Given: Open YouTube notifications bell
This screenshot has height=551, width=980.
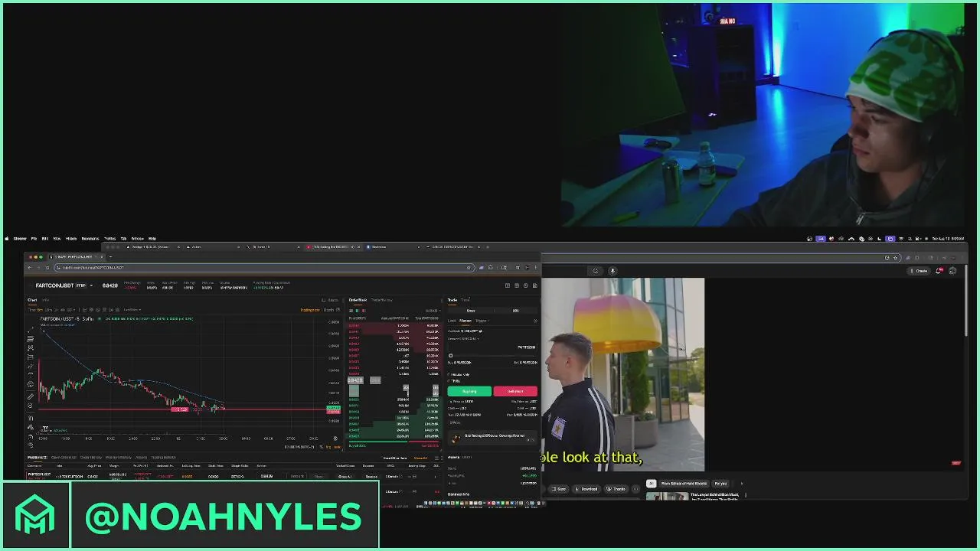Looking at the screenshot, I should coord(939,271).
